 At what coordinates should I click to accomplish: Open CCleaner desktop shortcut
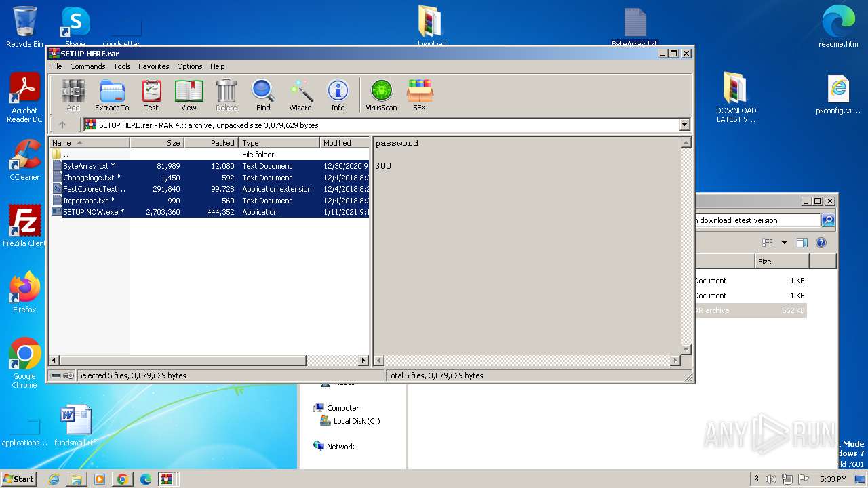(24, 160)
